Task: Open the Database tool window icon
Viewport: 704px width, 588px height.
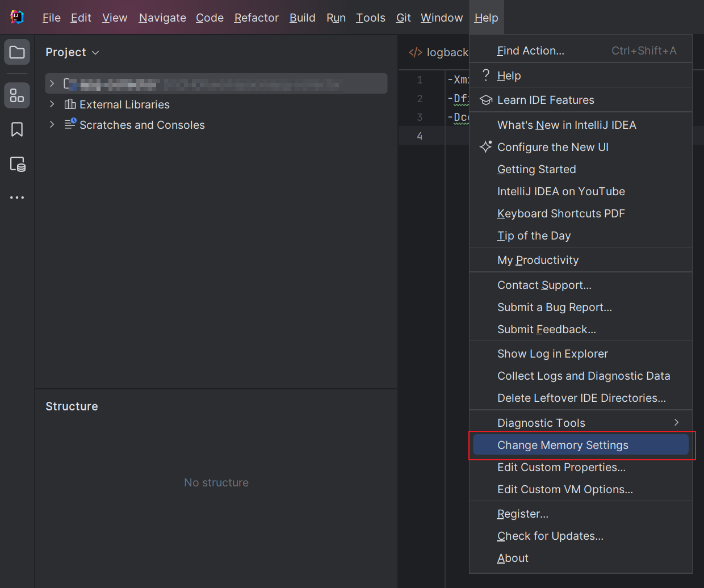Action: pyautogui.click(x=18, y=164)
